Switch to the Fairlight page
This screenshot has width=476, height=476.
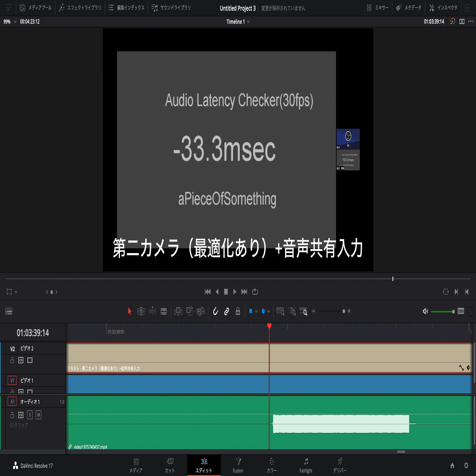[306, 465]
